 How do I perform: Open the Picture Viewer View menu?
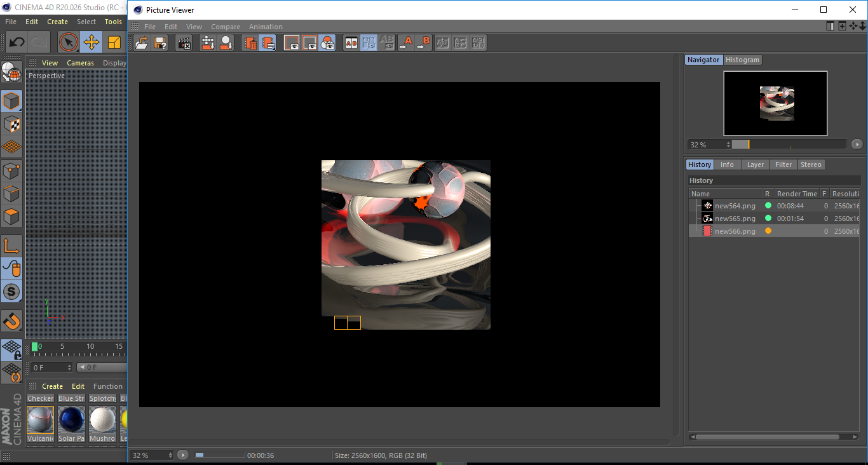coord(194,27)
